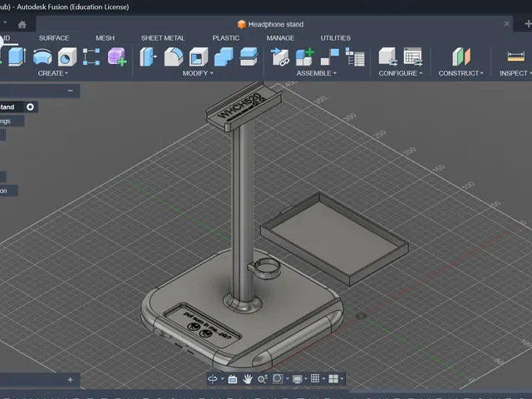Select the Rectangular Pattern tool
Viewport: 532px width, 399px height.
click(91, 57)
